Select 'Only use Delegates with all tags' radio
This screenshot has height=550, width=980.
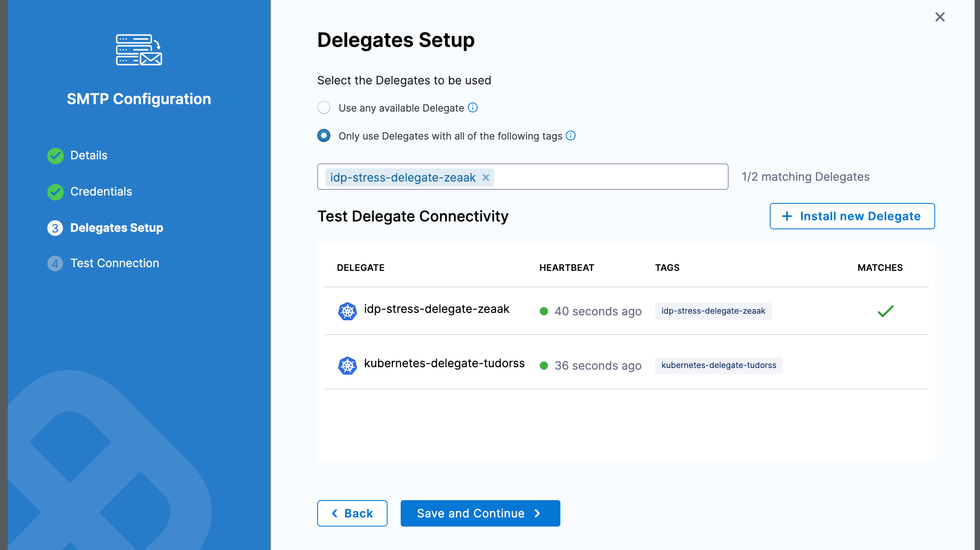tap(324, 135)
